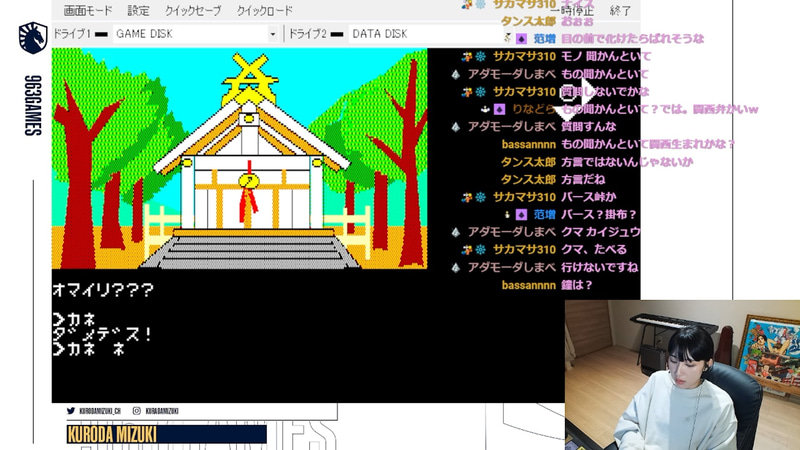Click the game response ダメデス!

tap(102, 335)
